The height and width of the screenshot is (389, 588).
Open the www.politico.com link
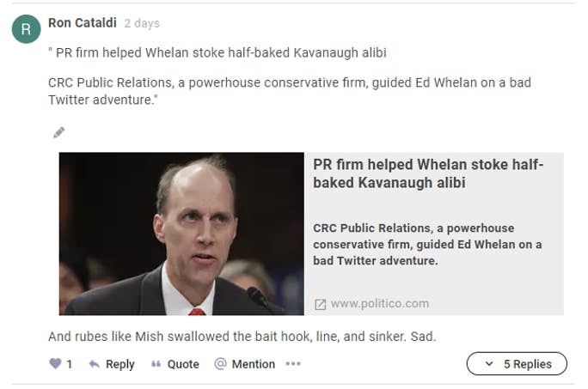[x=379, y=303]
